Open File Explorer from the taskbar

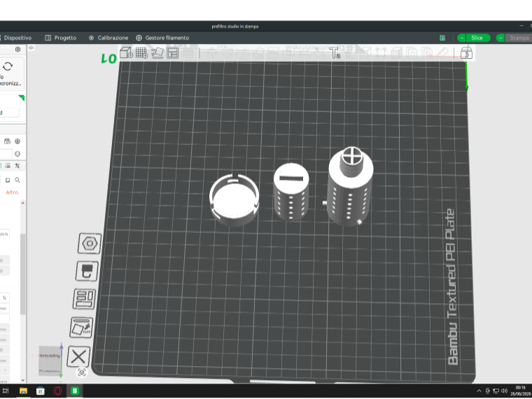pyautogui.click(x=23, y=391)
